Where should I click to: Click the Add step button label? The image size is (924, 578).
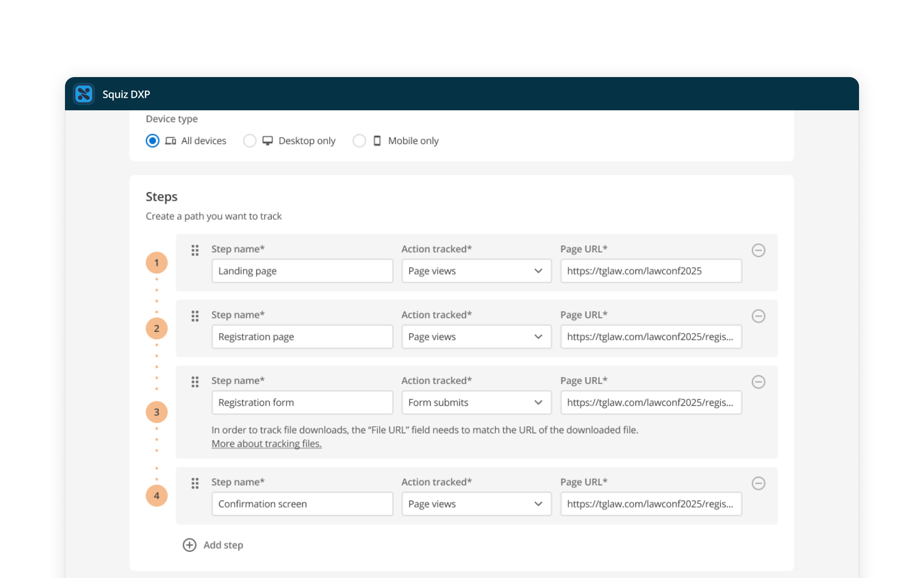223,545
